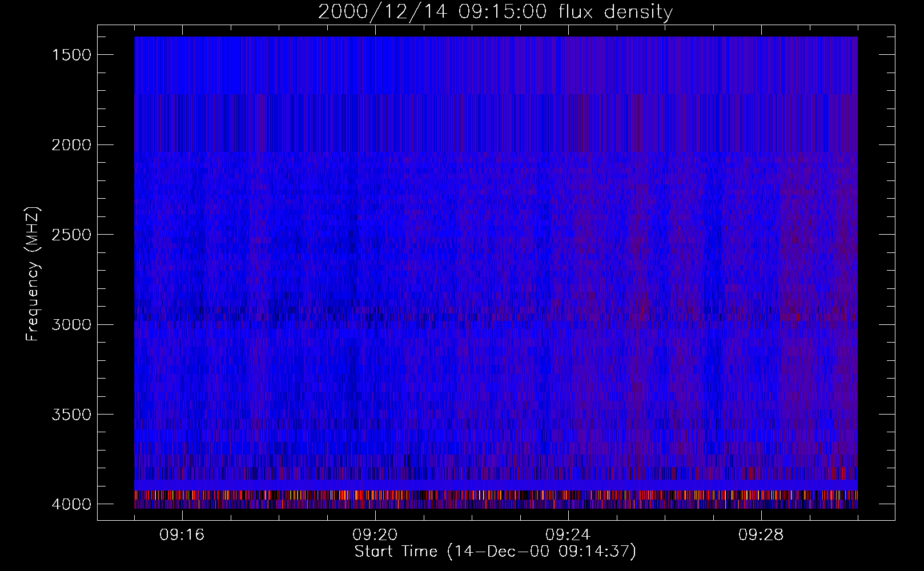Click the "Frequency (MHZ)" axis label

tap(33, 274)
